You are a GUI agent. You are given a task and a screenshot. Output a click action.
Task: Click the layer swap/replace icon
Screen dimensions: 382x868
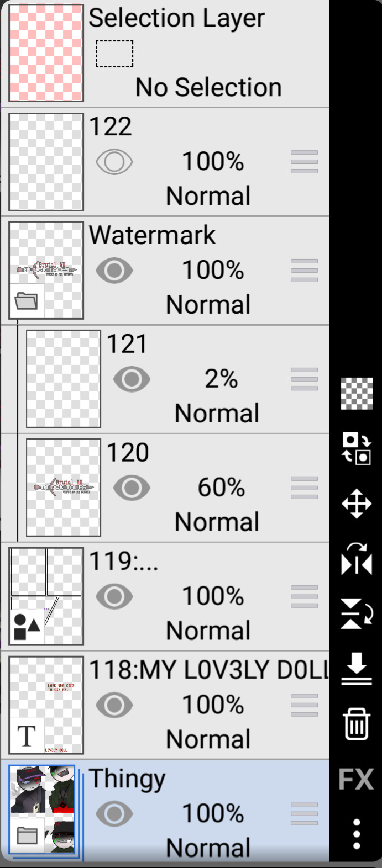click(356, 448)
